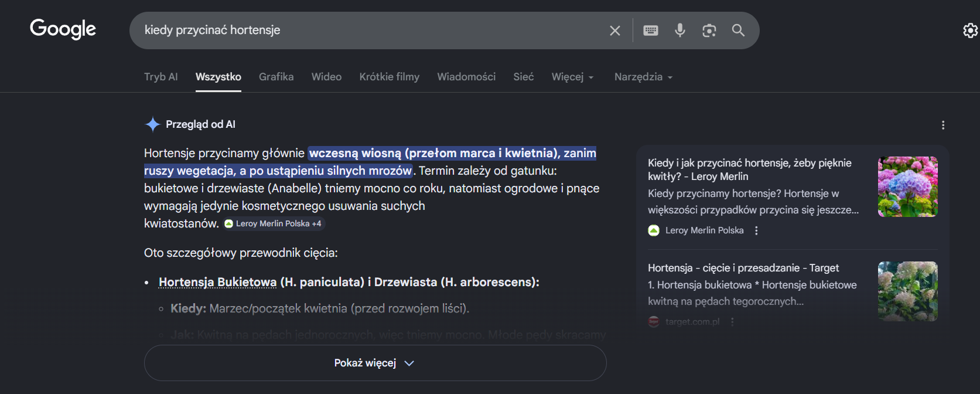Click the colorful hydrangea thumbnail image
This screenshot has width=980, height=394.
(x=907, y=186)
